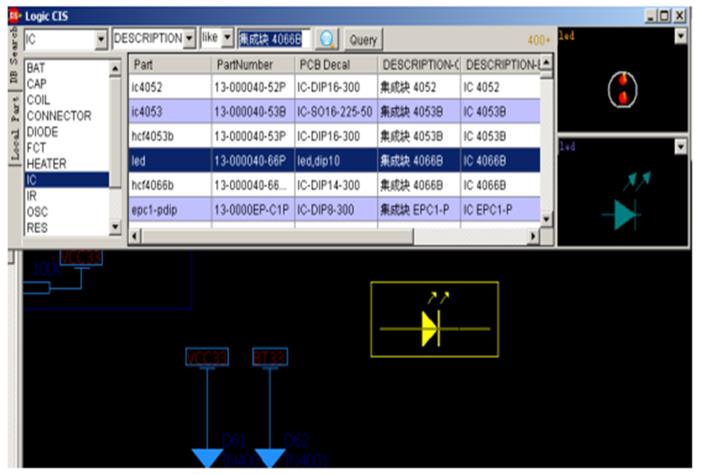Open the DESCRIPTION field dropdown
The height and width of the screenshot is (475, 701).
pos(190,38)
